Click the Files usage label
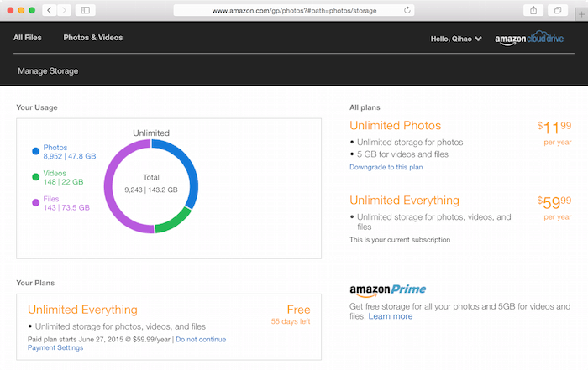Image resolution: width=588 pixels, height=370 pixels. pos(51,199)
